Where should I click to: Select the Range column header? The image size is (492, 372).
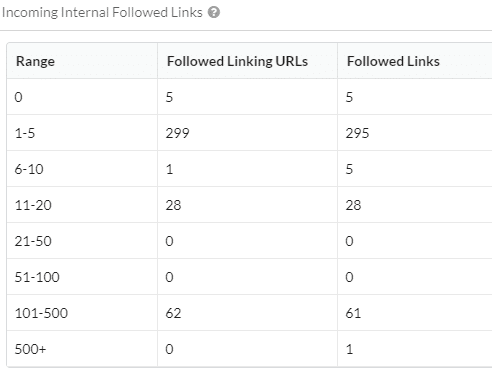[x=35, y=61]
